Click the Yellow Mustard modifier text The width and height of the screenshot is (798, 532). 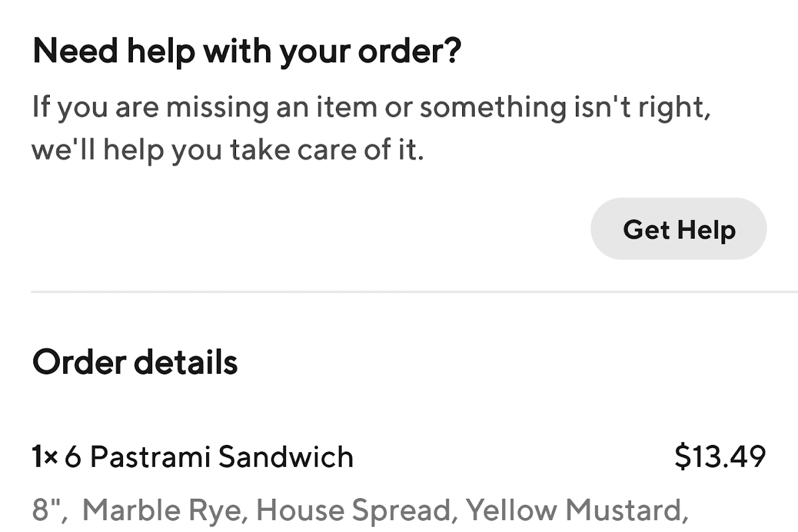click(575, 511)
